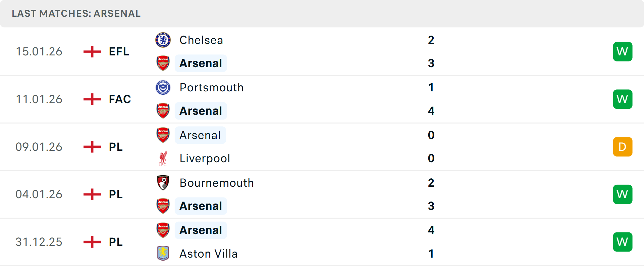The height and width of the screenshot is (266, 644).
Task: Click the W badge for Aston Villa match
Action: [623, 242]
